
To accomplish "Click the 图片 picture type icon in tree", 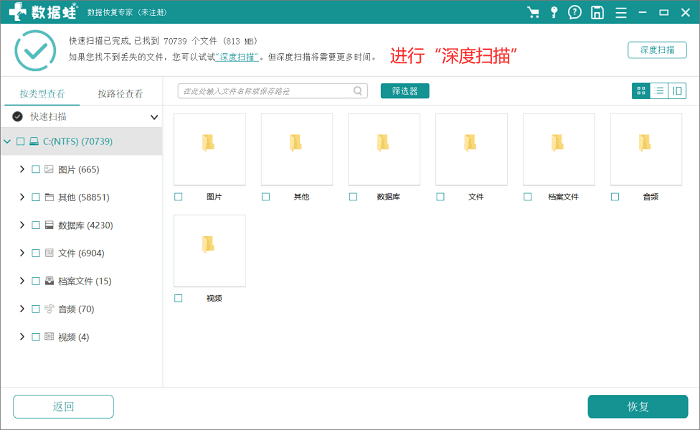I will [49, 169].
